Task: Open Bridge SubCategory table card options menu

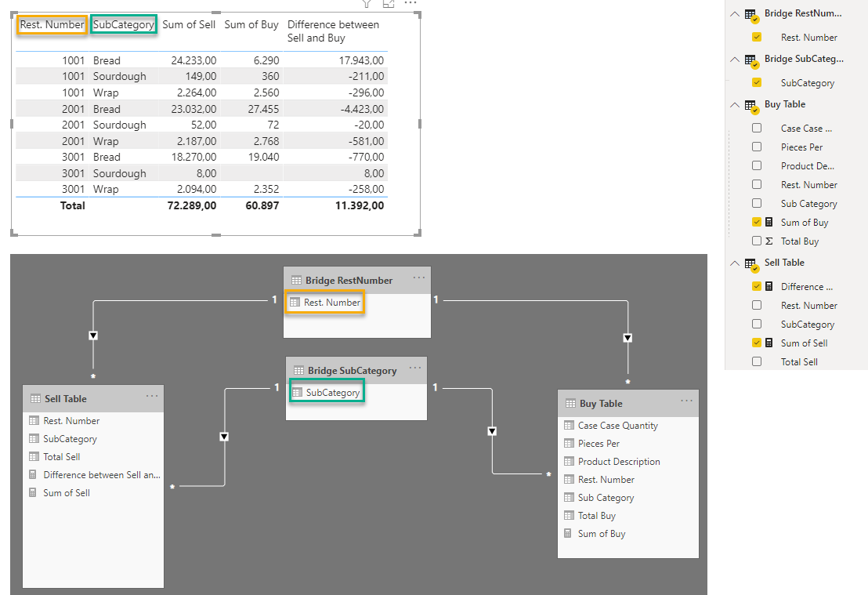Action: click(x=415, y=368)
